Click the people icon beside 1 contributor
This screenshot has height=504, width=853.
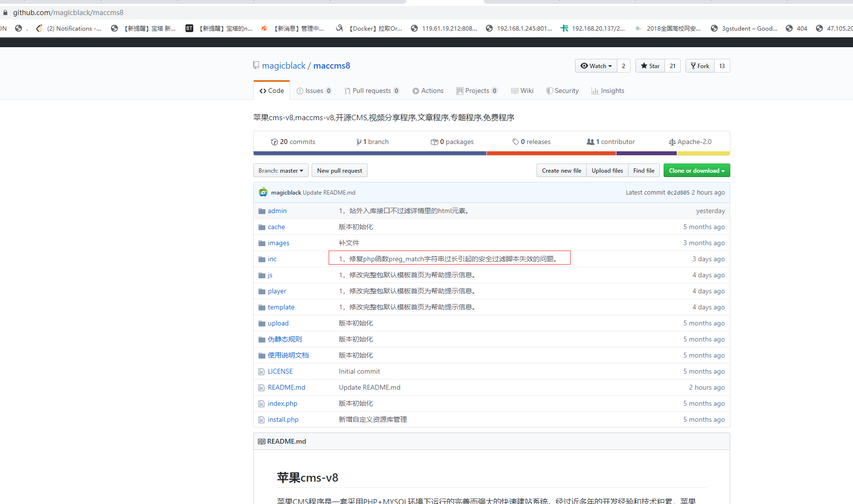(x=591, y=142)
